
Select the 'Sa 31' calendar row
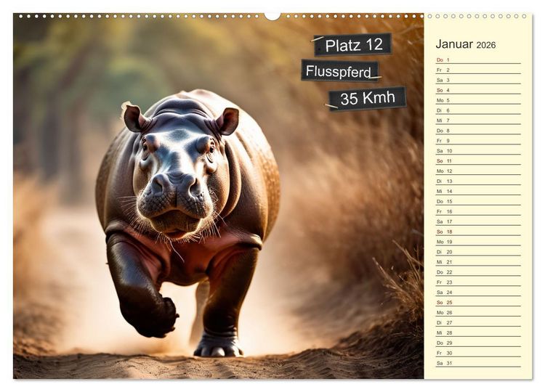[x=478, y=363]
